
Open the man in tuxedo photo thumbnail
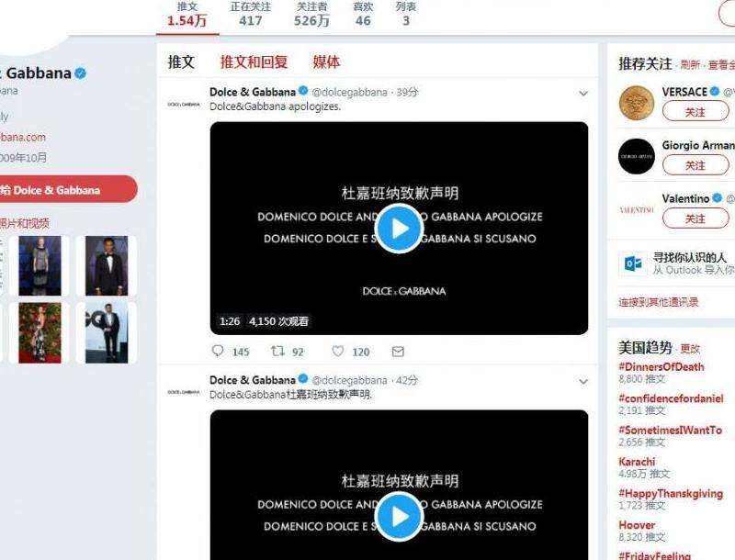click(x=107, y=265)
